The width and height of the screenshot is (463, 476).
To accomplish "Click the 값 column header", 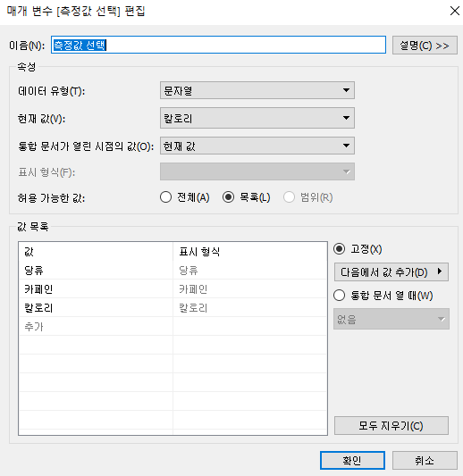I will pyautogui.click(x=96, y=252).
